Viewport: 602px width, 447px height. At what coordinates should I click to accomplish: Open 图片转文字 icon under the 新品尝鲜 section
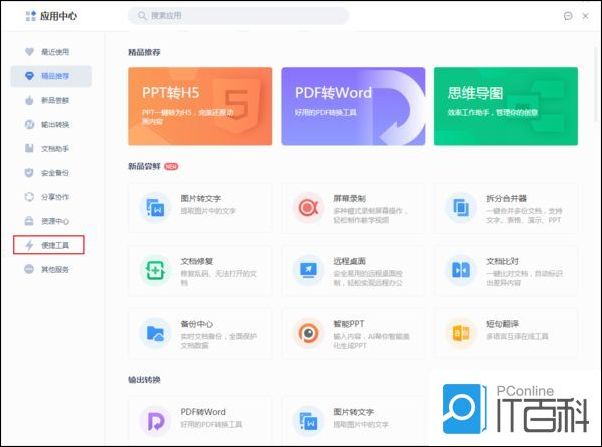pyautogui.click(x=155, y=208)
